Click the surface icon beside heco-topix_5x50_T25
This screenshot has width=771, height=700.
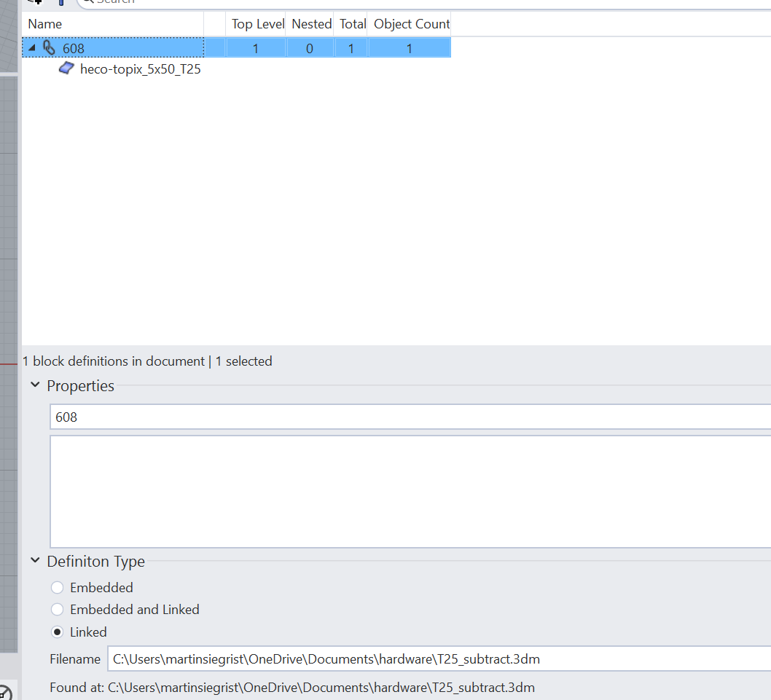coord(66,68)
